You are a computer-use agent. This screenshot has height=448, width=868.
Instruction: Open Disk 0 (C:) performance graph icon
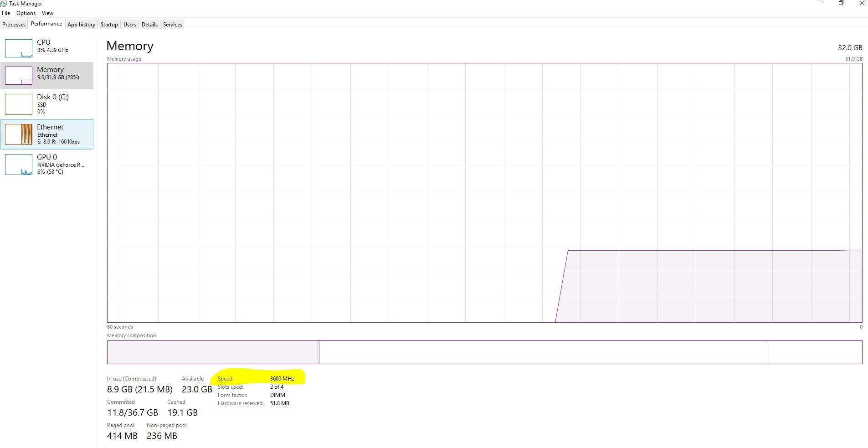(19, 104)
